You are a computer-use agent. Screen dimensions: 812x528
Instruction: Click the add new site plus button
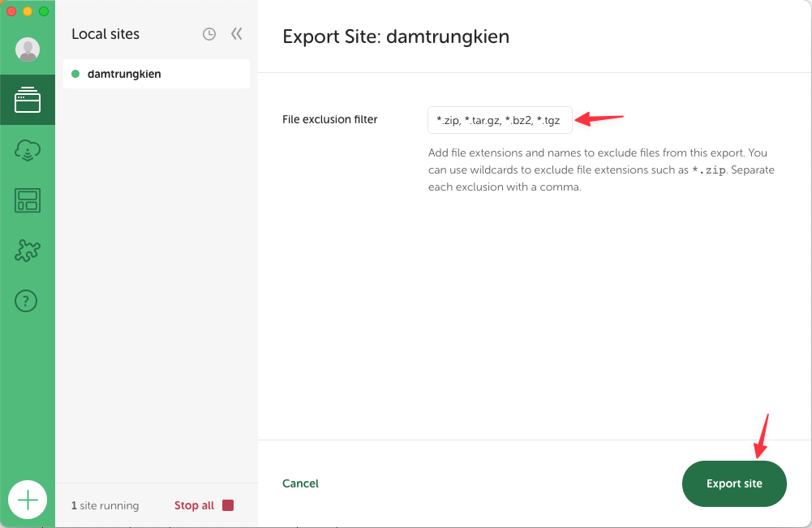coord(28,500)
